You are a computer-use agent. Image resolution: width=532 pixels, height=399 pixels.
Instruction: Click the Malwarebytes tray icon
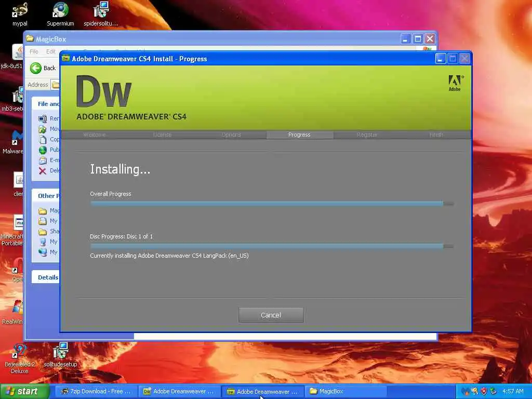[x=465, y=391]
